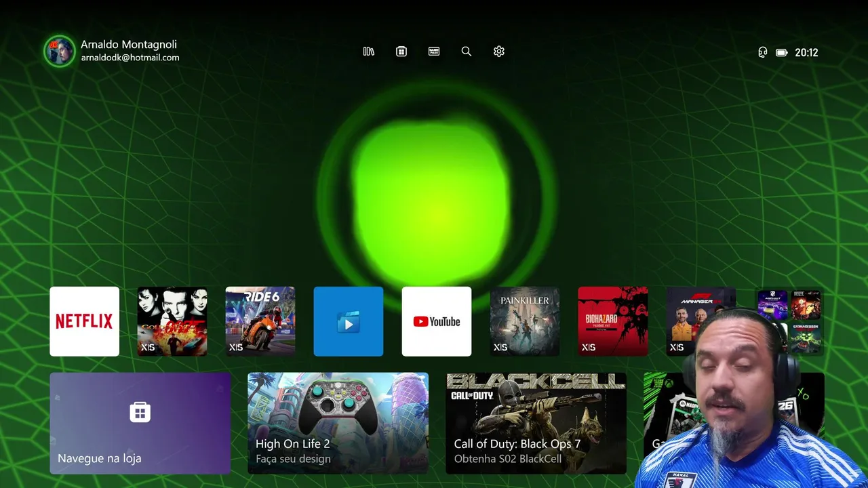The image size is (868, 488).
Task: Open the grouped games collection tile
Action: (x=789, y=321)
